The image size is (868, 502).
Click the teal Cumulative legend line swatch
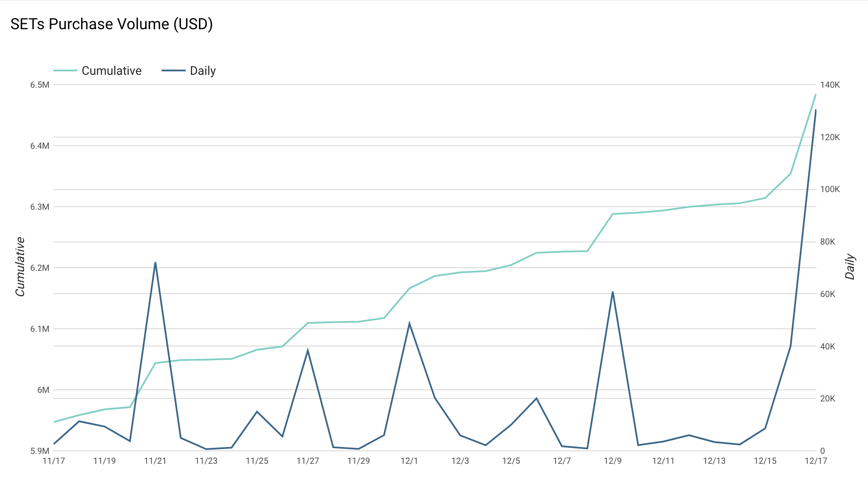(x=65, y=70)
